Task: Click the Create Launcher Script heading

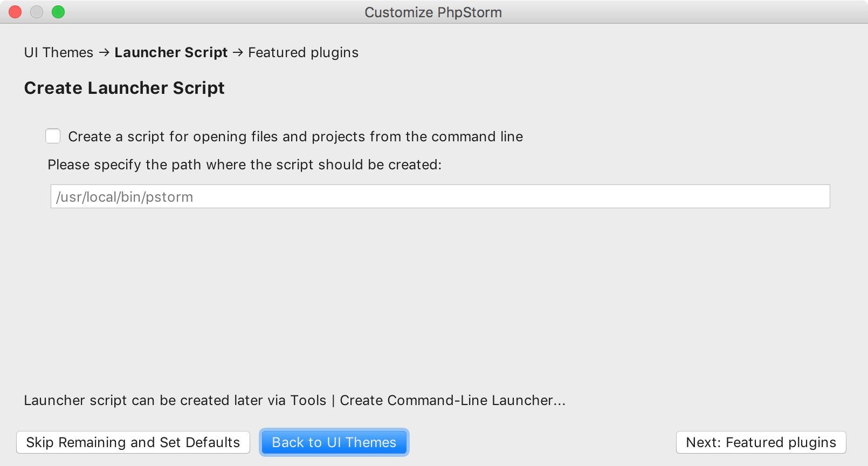Action: click(124, 88)
